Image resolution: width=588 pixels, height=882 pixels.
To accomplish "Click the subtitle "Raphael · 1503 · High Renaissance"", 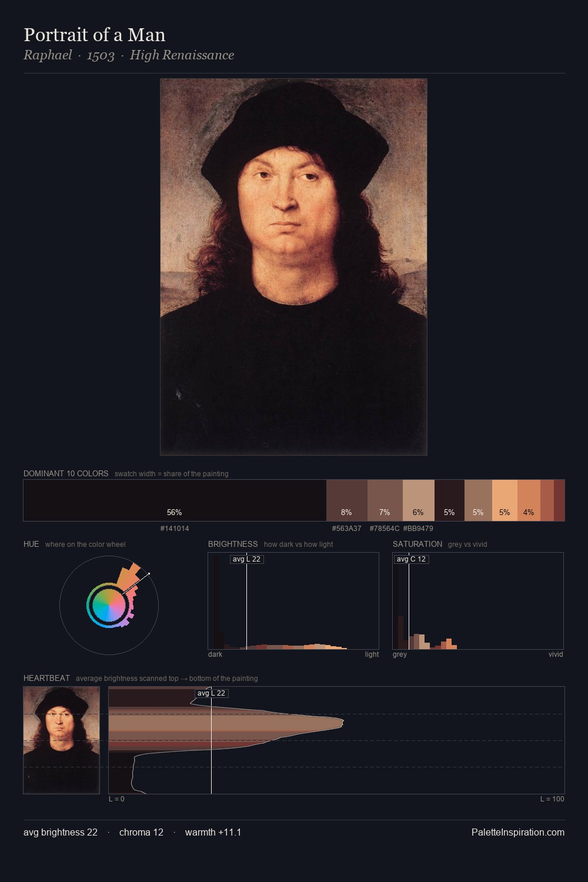I will (x=129, y=55).
